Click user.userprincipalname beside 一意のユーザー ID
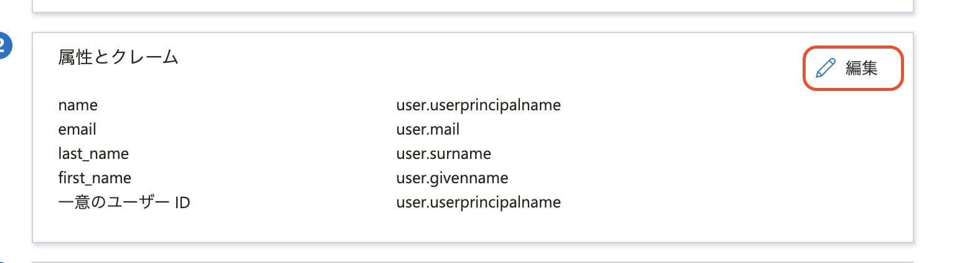The width and height of the screenshot is (980, 263). pos(478,203)
